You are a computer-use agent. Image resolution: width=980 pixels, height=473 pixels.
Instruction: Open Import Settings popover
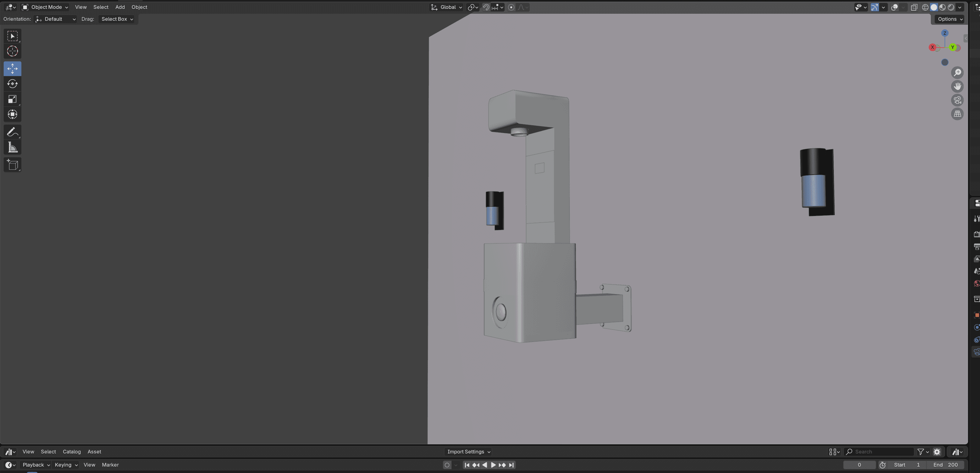pyautogui.click(x=469, y=452)
